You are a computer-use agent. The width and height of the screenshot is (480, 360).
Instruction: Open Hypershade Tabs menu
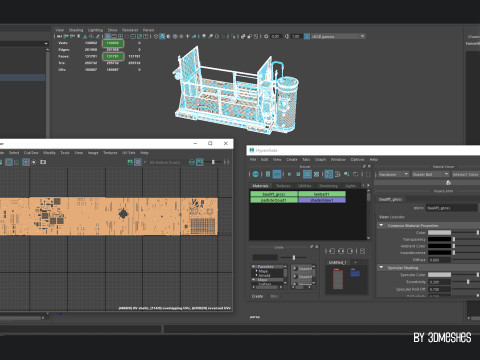pyautogui.click(x=306, y=160)
